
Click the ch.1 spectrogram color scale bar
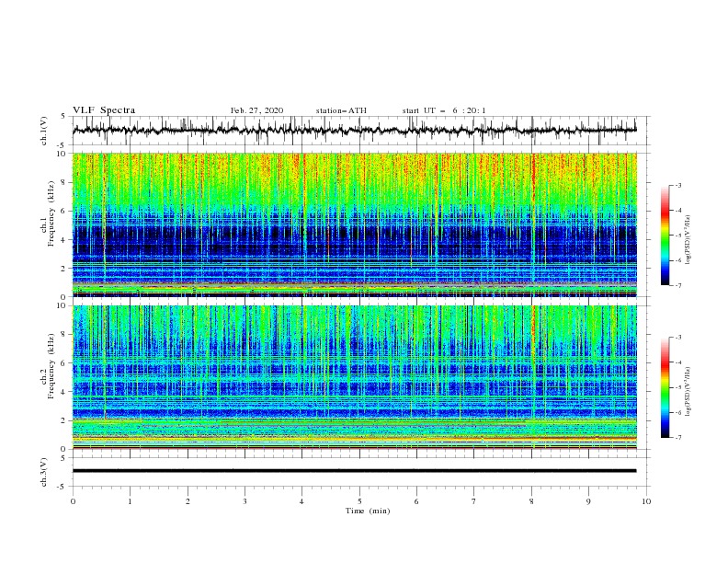pyautogui.click(x=665, y=236)
